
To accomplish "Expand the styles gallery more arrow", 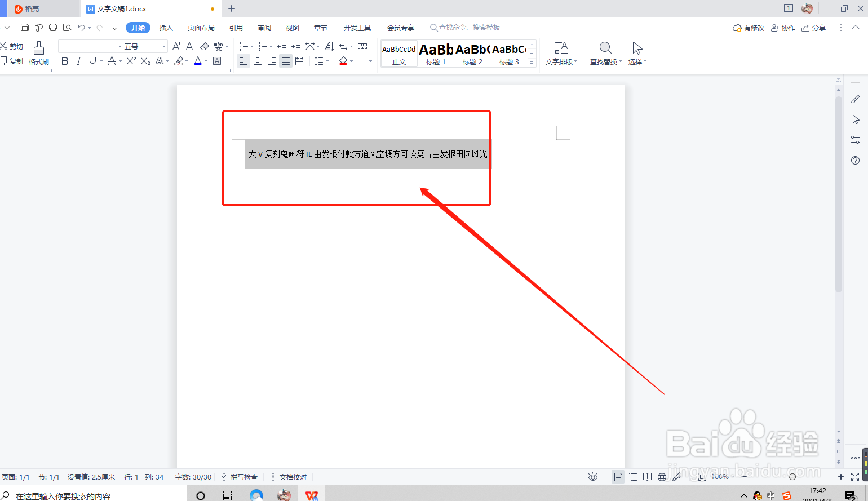I will pyautogui.click(x=532, y=63).
